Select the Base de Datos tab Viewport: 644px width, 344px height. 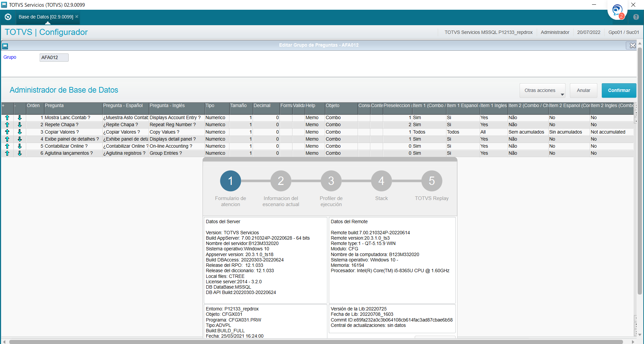tap(46, 17)
